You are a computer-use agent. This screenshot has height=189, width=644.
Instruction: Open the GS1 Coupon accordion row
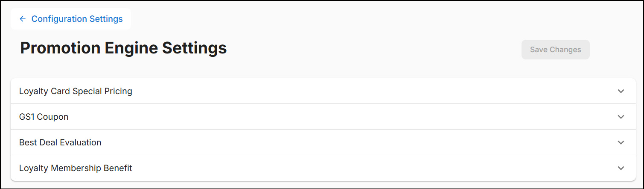tap(323, 117)
